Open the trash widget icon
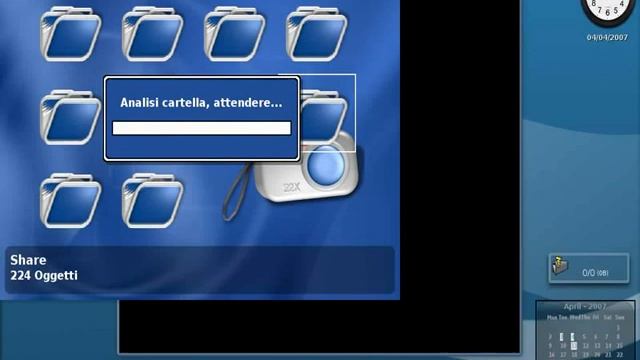Screen dimensions: 640x360 point(560,265)
